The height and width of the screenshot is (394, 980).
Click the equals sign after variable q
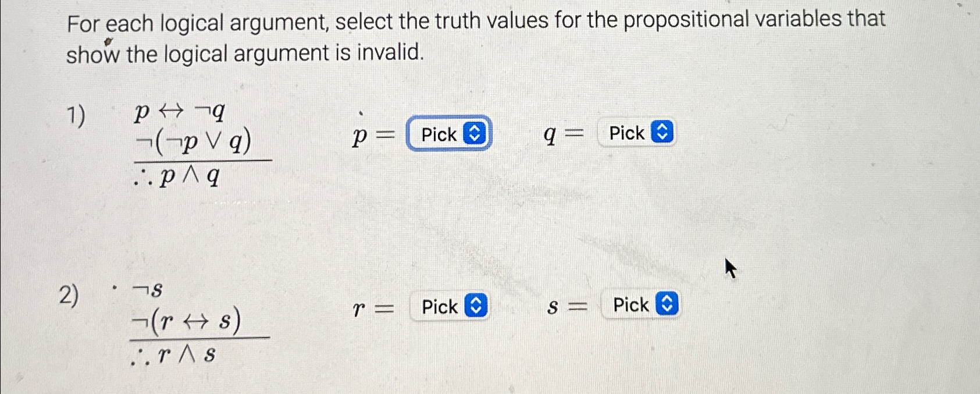573,133
